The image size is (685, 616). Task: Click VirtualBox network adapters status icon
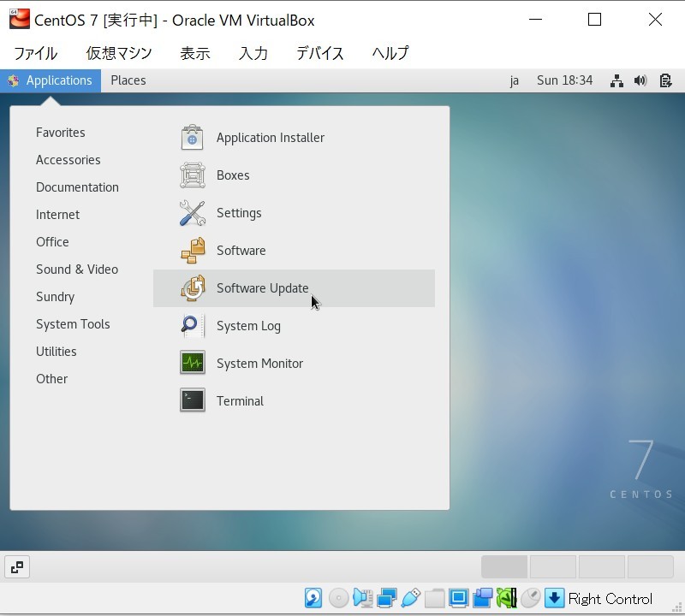[387, 598]
